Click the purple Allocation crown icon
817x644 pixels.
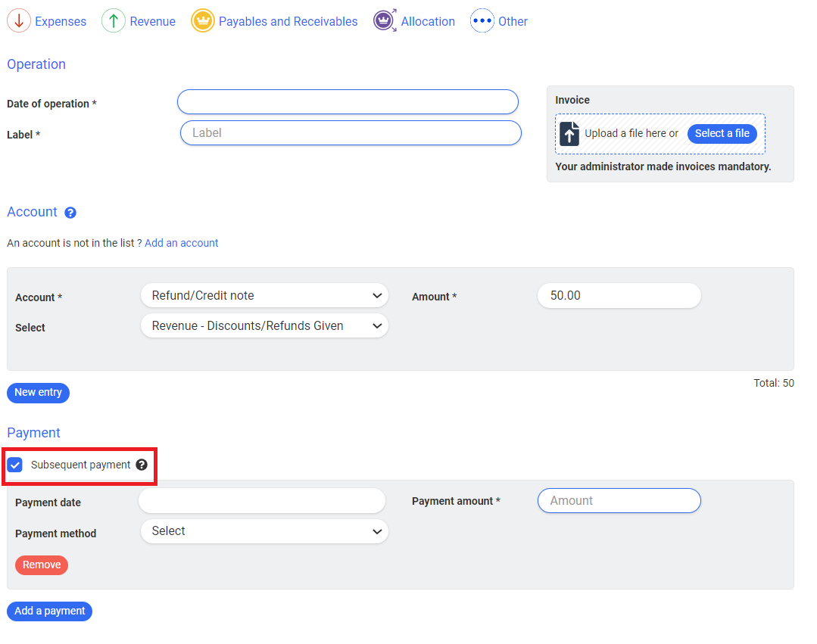pyautogui.click(x=385, y=21)
